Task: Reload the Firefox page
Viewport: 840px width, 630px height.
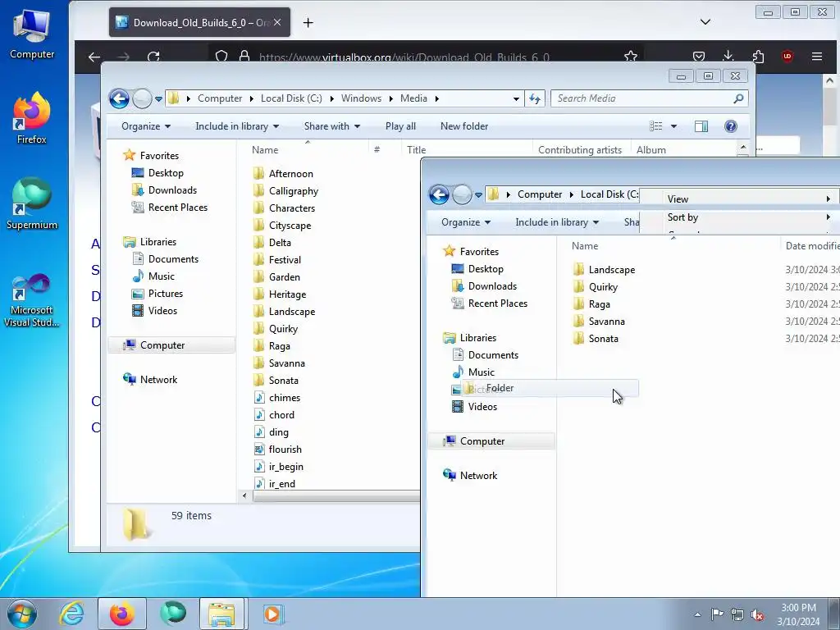Action: 153,57
